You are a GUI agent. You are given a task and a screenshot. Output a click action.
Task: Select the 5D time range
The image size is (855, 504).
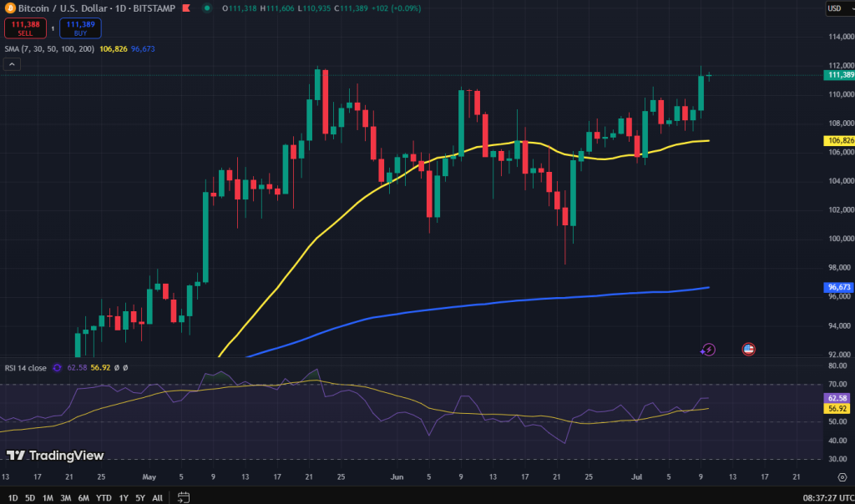[30, 498]
